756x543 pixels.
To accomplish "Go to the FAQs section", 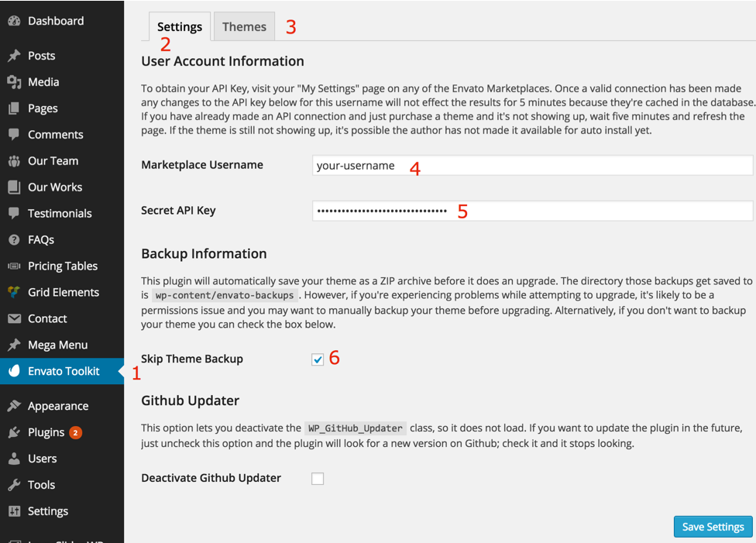I will point(62,239).
